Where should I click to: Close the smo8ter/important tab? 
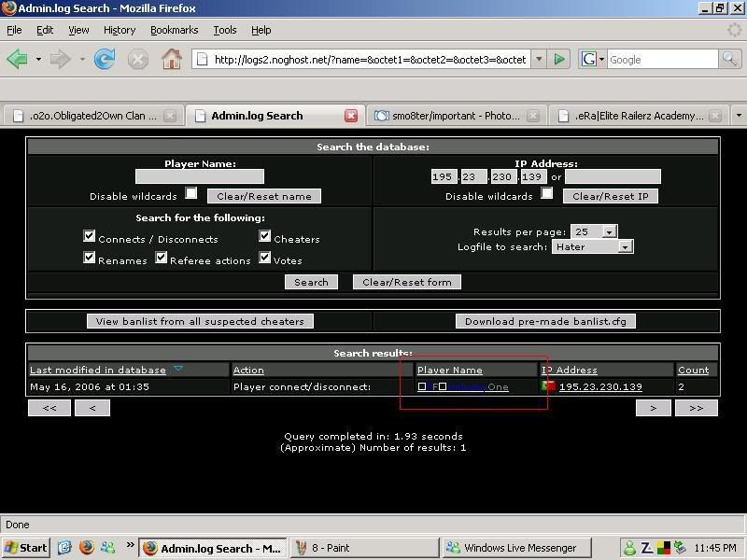pos(533,116)
